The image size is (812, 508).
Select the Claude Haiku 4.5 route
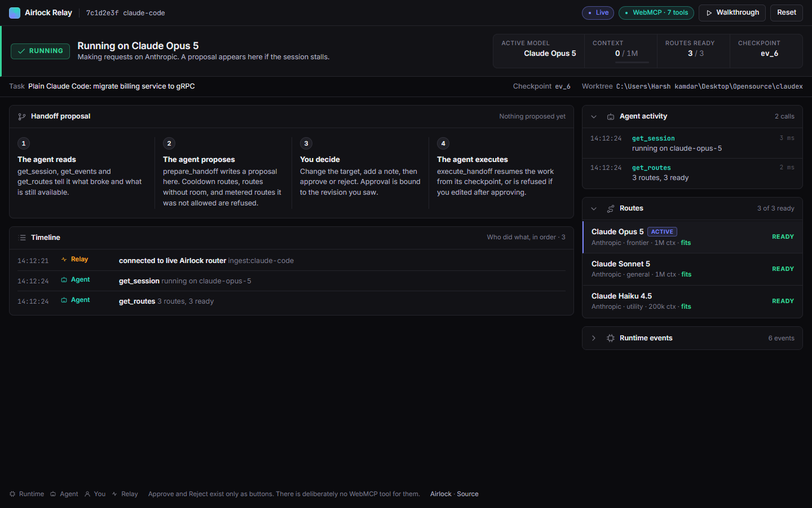(x=692, y=301)
